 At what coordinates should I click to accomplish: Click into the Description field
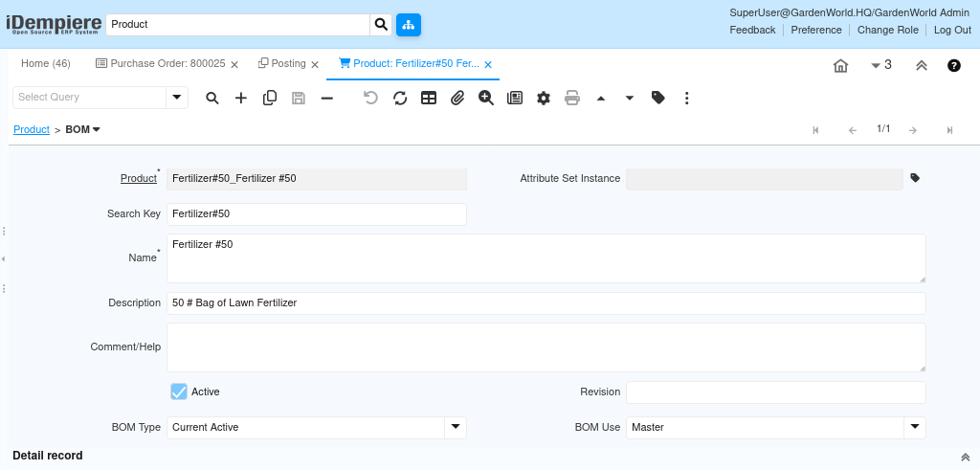coord(546,302)
